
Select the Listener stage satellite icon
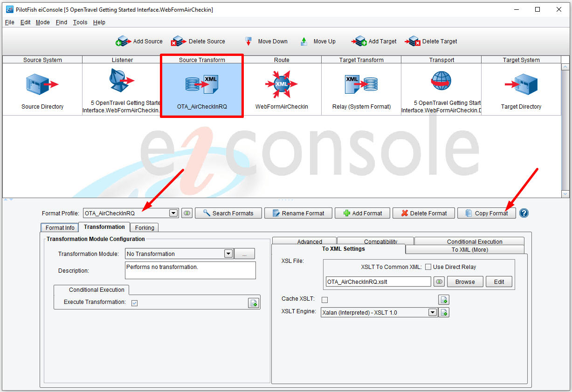pos(121,81)
